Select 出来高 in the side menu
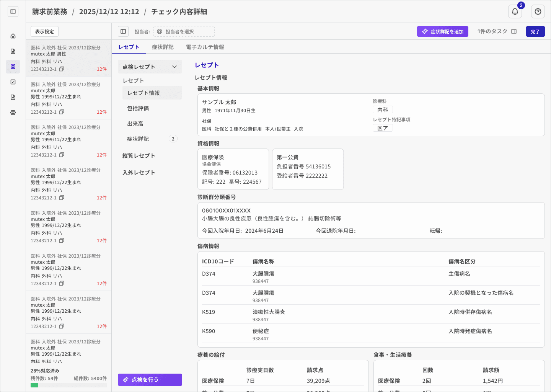Screen dimensions: 551x392 point(152,123)
